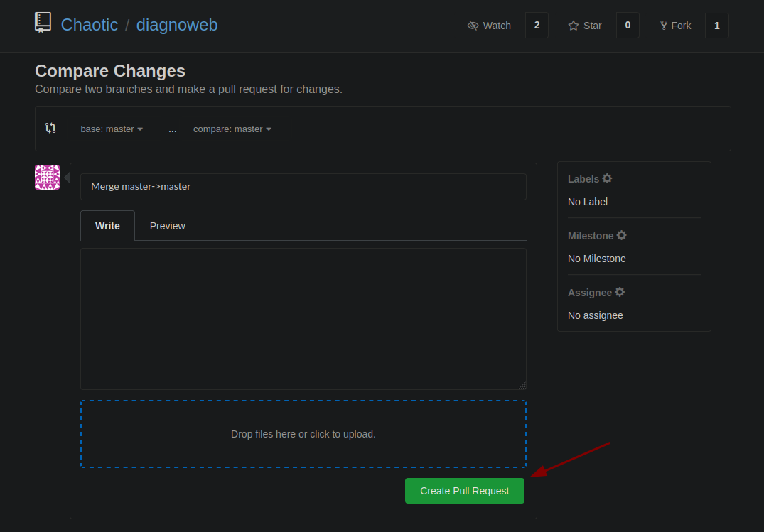Watch this repository
Image resolution: width=764 pixels, height=532 pixels.
click(489, 26)
